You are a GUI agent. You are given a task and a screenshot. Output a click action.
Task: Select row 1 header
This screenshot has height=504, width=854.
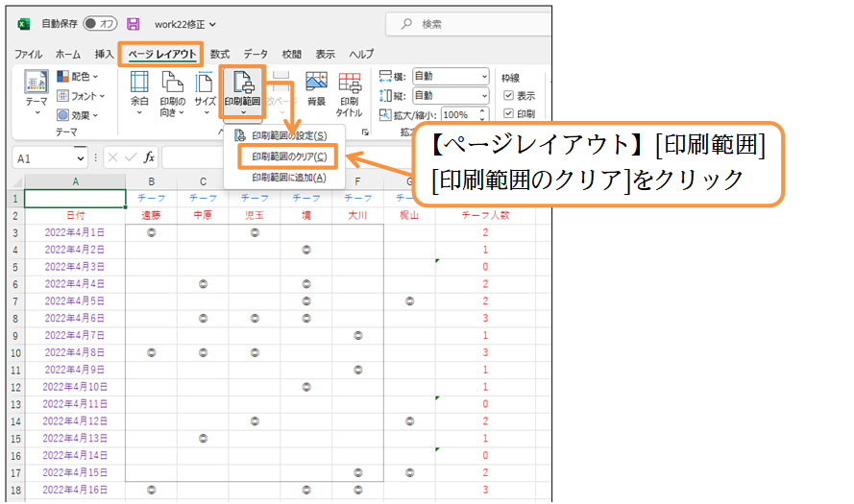(x=15, y=199)
